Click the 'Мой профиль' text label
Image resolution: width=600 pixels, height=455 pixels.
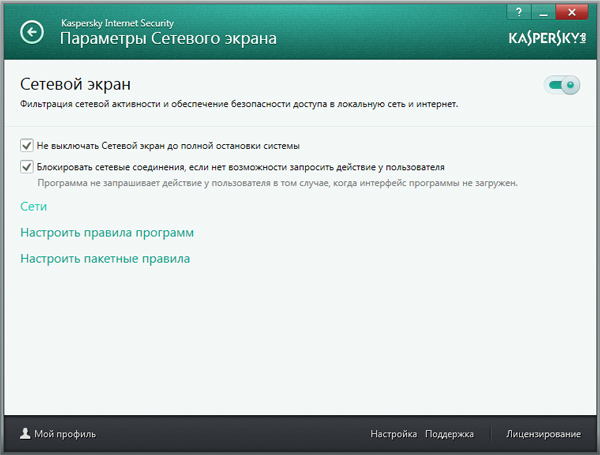pyautogui.click(x=65, y=435)
